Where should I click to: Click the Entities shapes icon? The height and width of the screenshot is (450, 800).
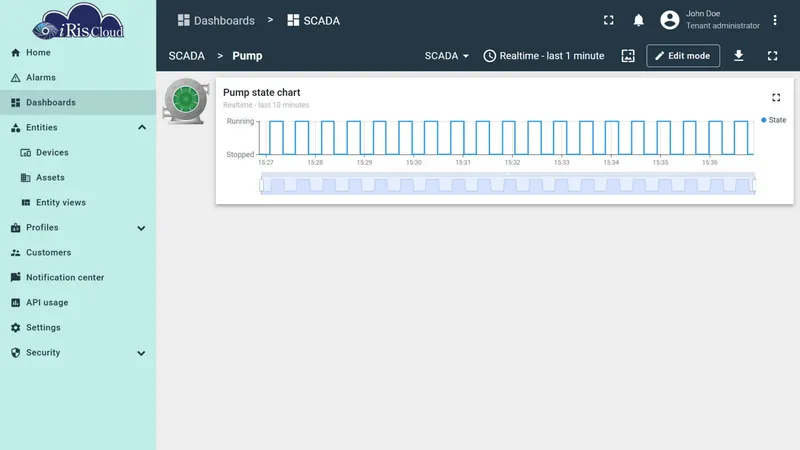tap(15, 128)
